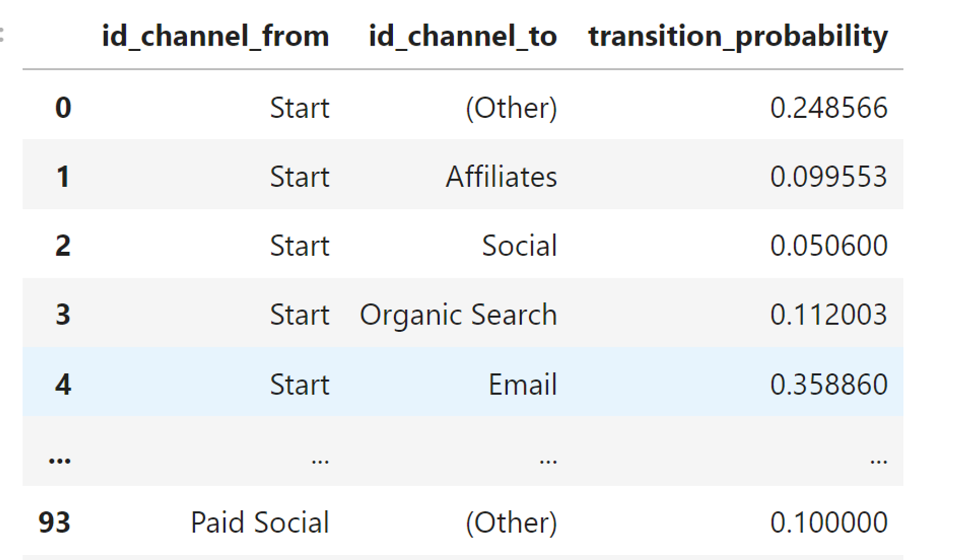Click the ellipsis in the truncated index row
Screen dimensions: 958x560
pyautogui.click(x=60, y=460)
